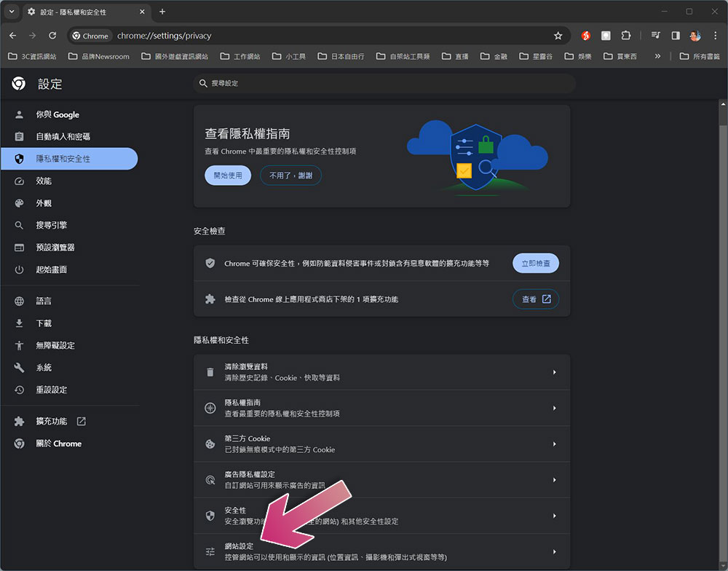This screenshot has width=728, height=571.
Task: Open the side panel icon in toolbar
Action: (676, 36)
